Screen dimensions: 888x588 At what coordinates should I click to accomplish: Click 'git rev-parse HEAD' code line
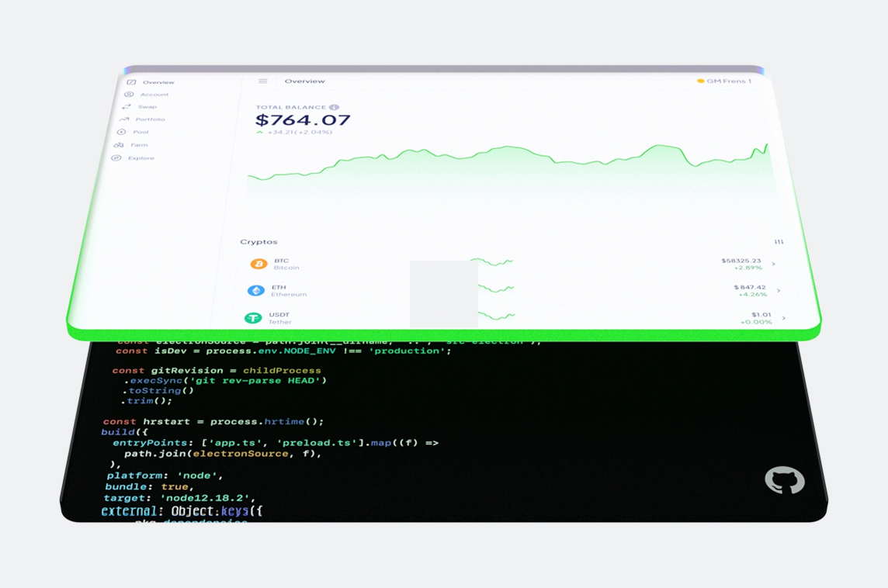(225, 380)
